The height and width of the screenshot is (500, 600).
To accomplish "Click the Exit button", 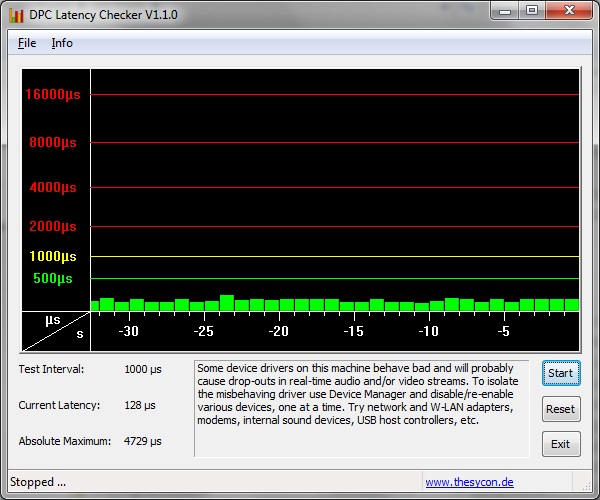I will (560, 444).
